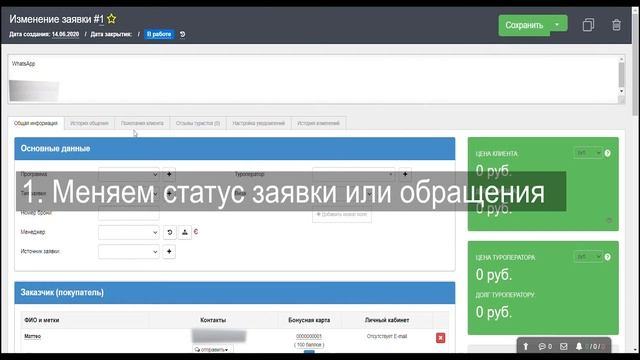
Task: Click the page's main vertical scrollbar
Action: [636, 180]
